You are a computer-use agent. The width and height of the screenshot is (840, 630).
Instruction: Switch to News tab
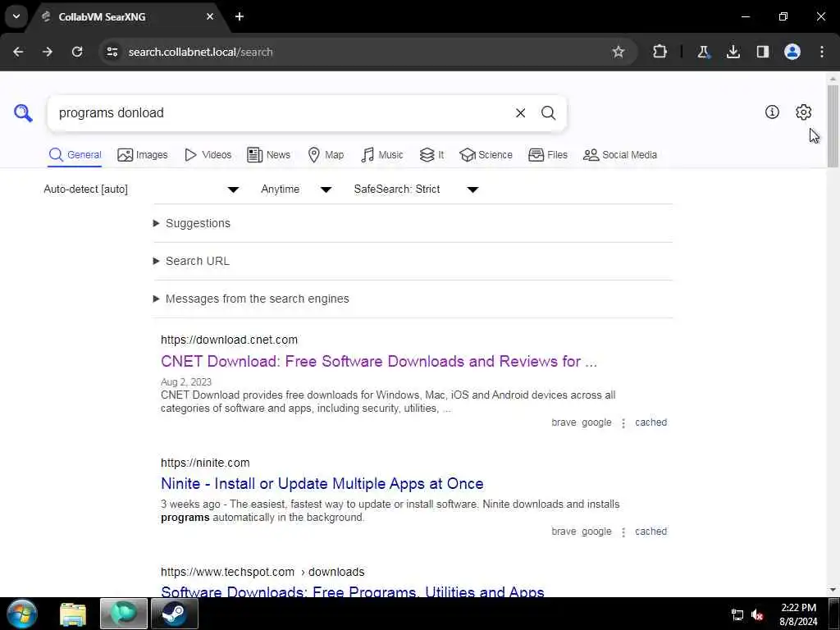(268, 155)
